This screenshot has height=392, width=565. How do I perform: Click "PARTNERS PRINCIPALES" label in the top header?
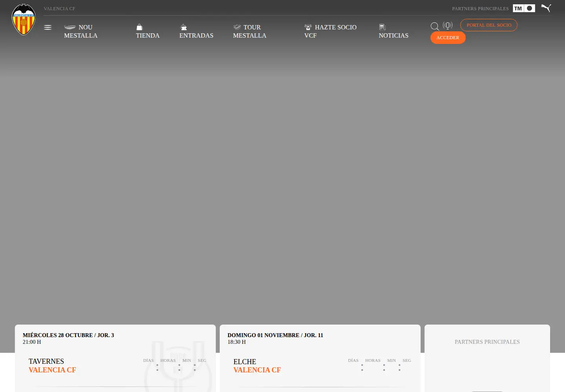click(x=480, y=9)
